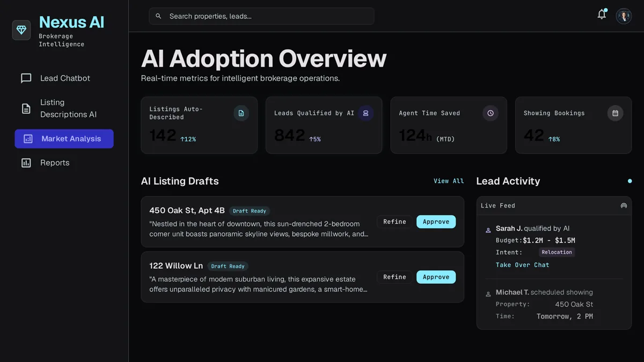
Task: Approve the 450 Oak St draft
Action: [x=436, y=222]
